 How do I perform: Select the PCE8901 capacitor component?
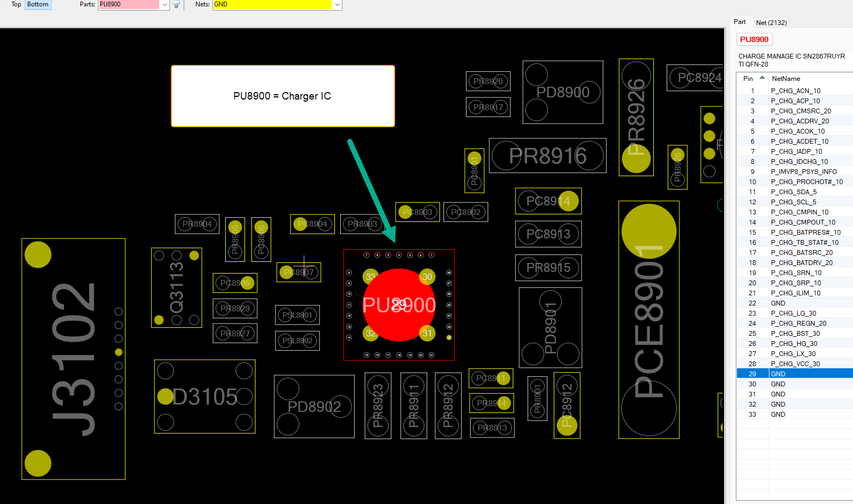point(649,320)
